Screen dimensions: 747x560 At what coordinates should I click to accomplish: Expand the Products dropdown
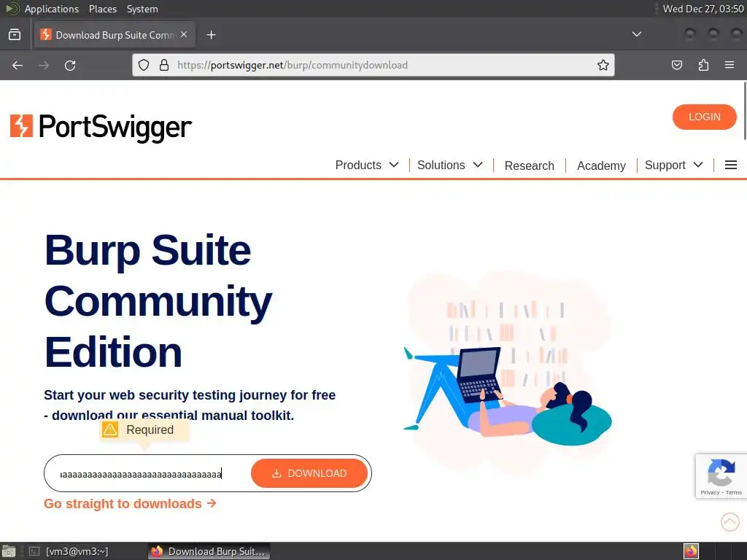pos(367,166)
